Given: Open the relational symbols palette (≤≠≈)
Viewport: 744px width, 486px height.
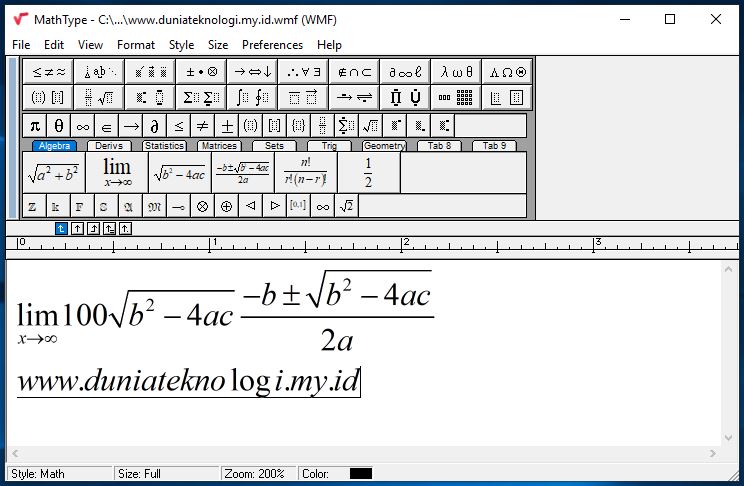Looking at the screenshot, I should [x=48, y=72].
